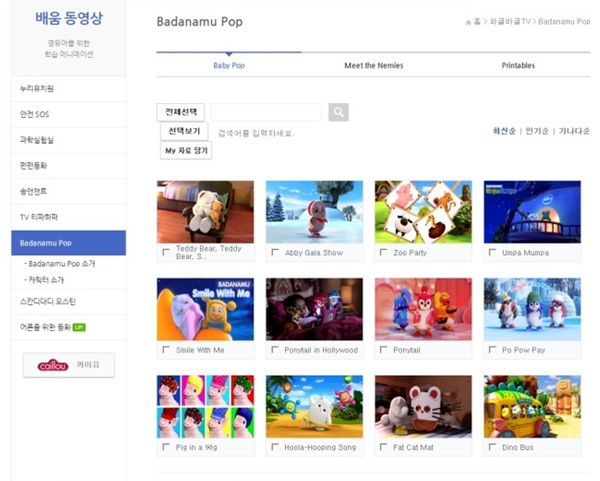Check the Umpa Mumpa checkbox
The width and height of the screenshot is (600, 481).
[492, 252]
